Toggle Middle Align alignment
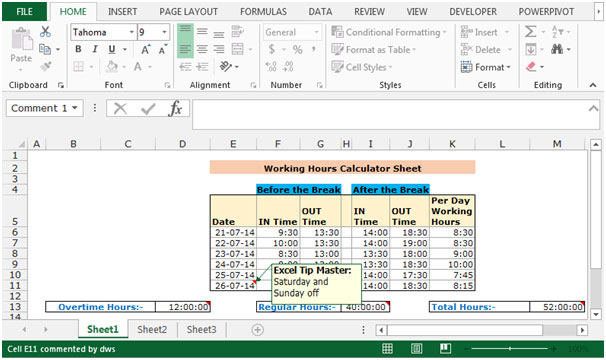This screenshot has height=360, width=606. [202, 32]
